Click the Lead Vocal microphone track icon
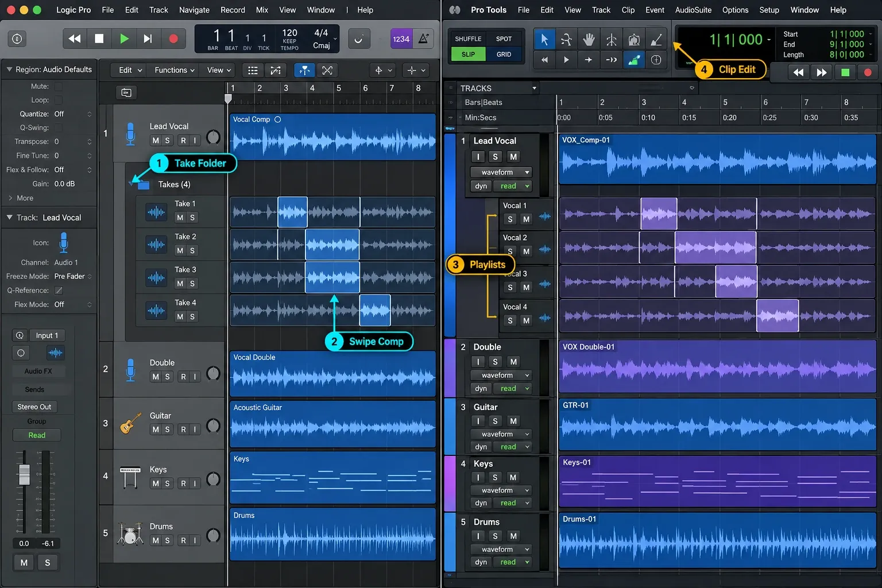The width and height of the screenshot is (882, 588). [x=130, y=133]
